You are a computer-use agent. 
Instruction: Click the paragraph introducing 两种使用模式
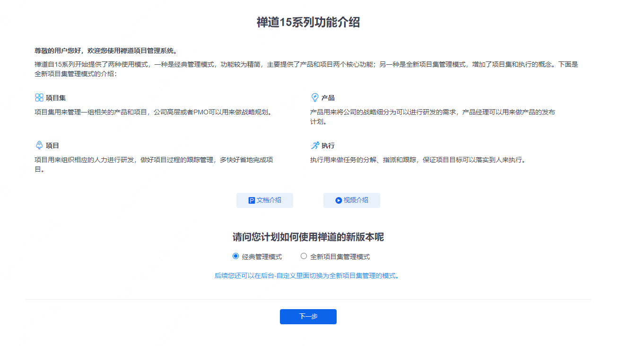point(306,69)
